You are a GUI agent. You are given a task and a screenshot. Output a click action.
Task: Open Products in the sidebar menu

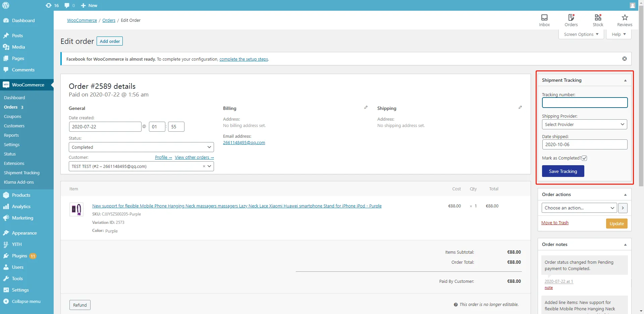(x=21, y=195)
